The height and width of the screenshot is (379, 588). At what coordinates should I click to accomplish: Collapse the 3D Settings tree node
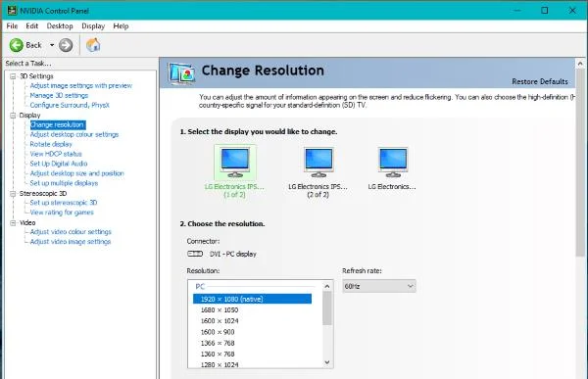pos(13,76)
